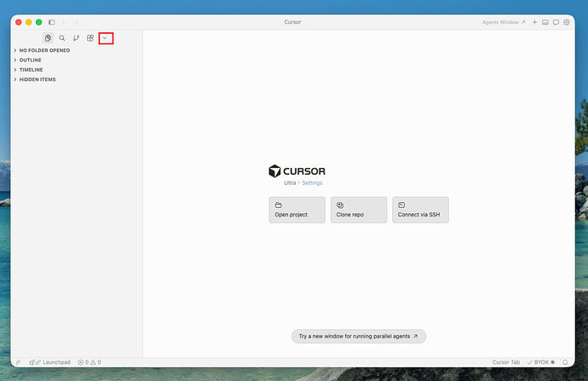Open the Search view icon
The height and width of the screenshot is (381, 588).
tap(62, 38)
